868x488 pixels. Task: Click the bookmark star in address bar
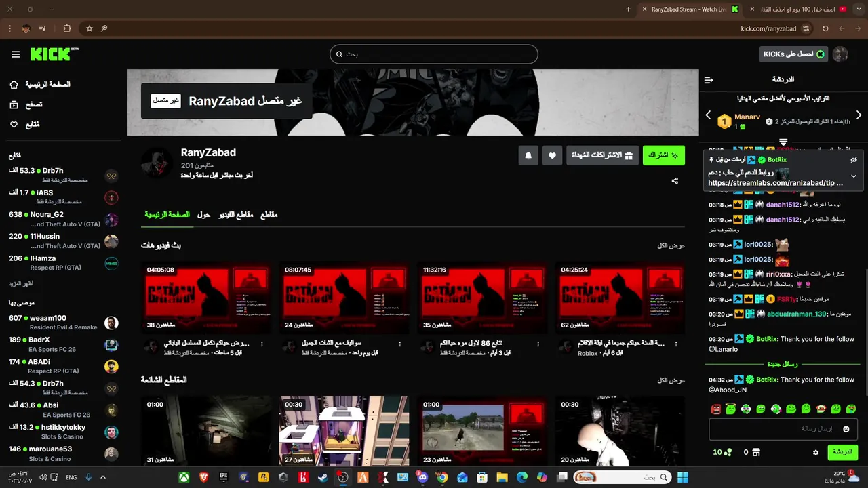click(x=89, y=28)
